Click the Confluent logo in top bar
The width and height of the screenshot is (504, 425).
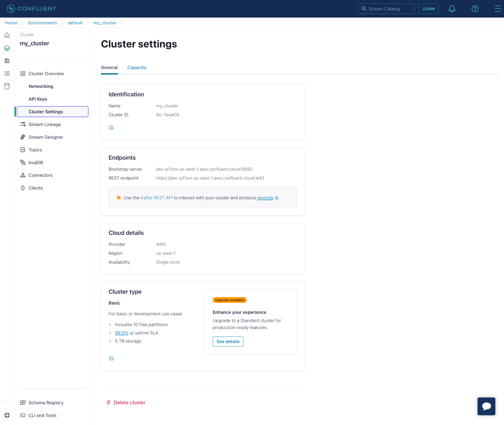coord(31,8)
